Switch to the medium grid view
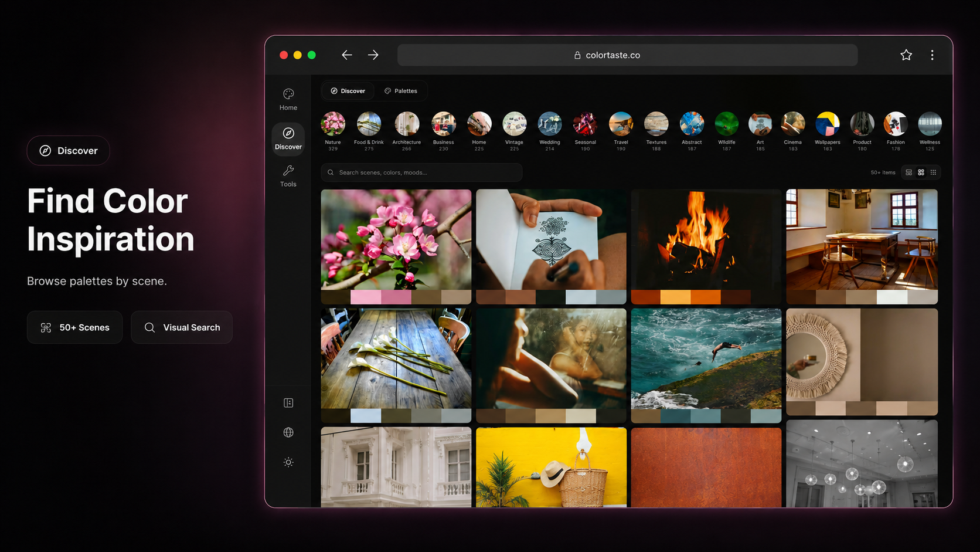980x552 pixels. pyautogui.click(x=921, y=172)
